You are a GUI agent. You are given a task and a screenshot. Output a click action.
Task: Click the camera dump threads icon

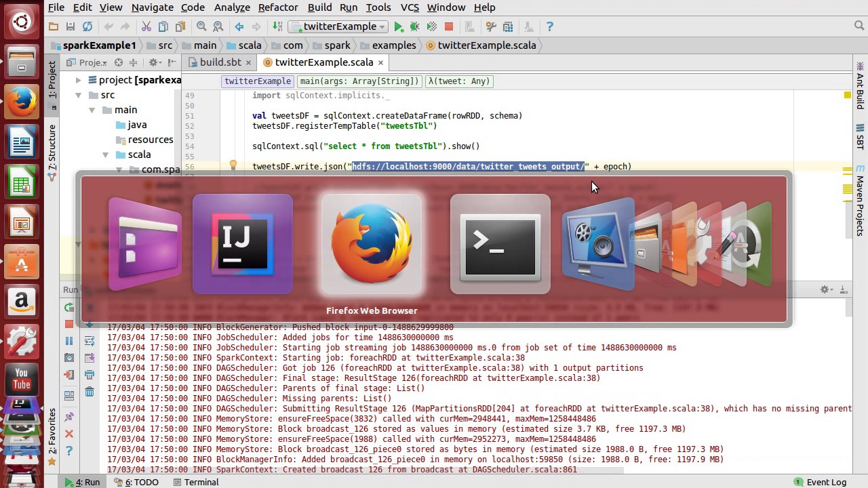[x=69, y=358]
